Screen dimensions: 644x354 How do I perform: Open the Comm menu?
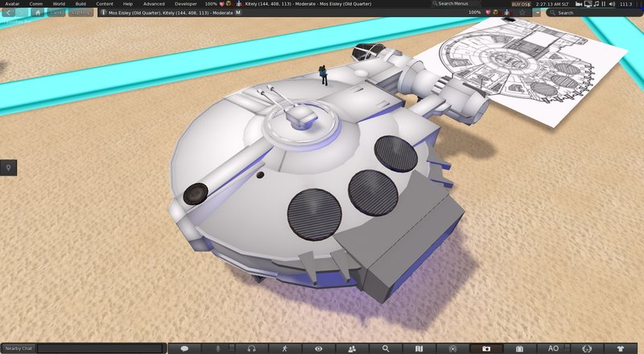point(35,4)
